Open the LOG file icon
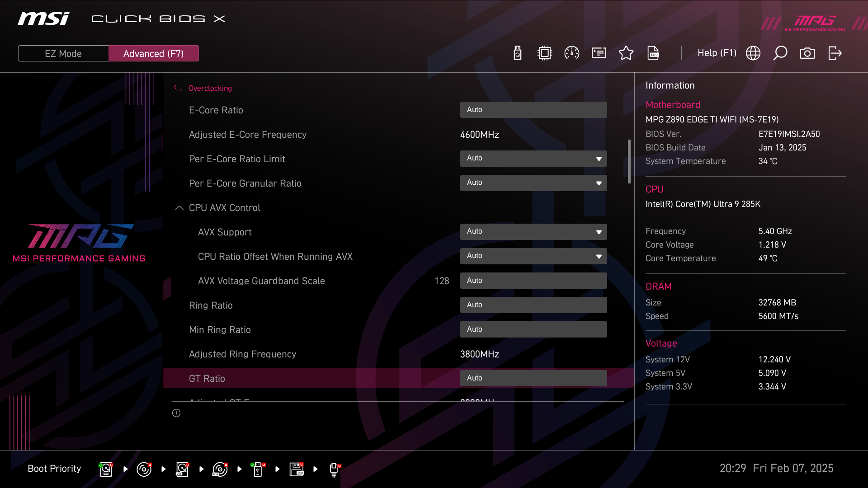 click(653, 53)
